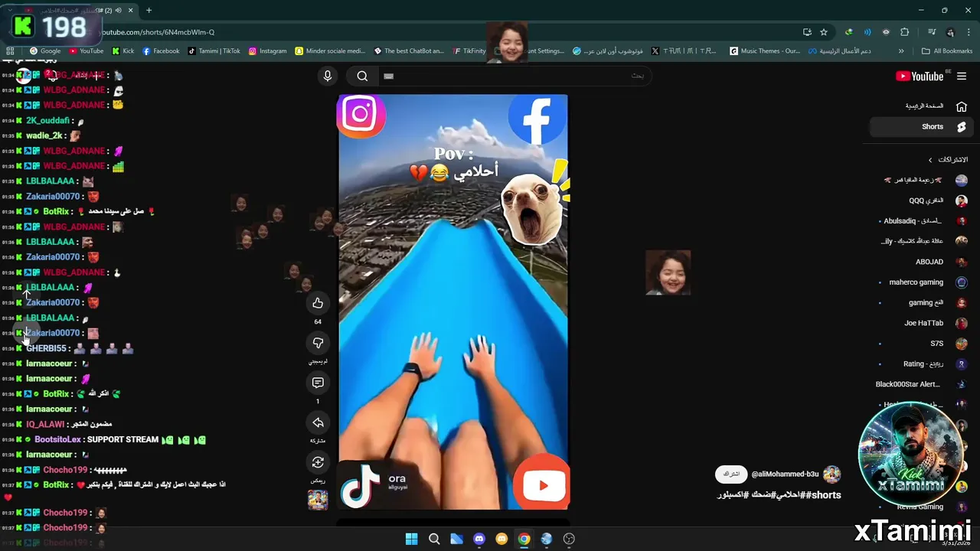Share the Short using arrow icon
980x551 pixels.
(x=318, y=422)
